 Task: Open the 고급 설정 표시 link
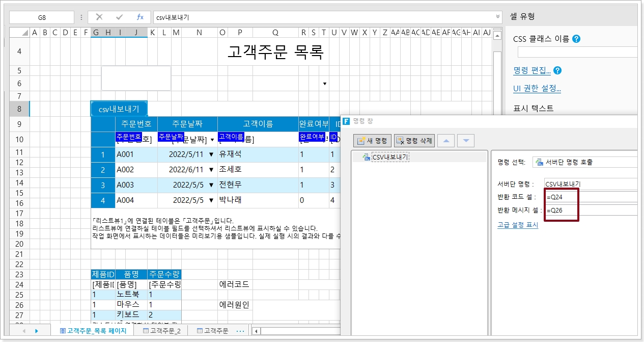click(517, 225)
